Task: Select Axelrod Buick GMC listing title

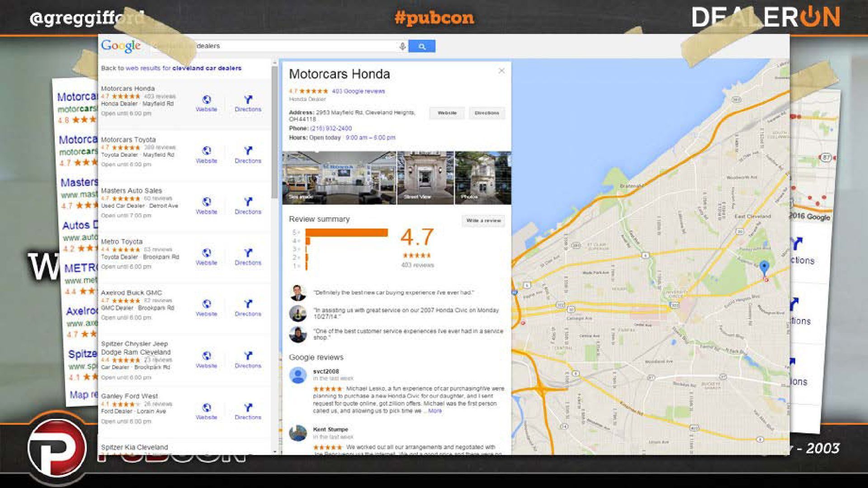Action: pos(131,293)
